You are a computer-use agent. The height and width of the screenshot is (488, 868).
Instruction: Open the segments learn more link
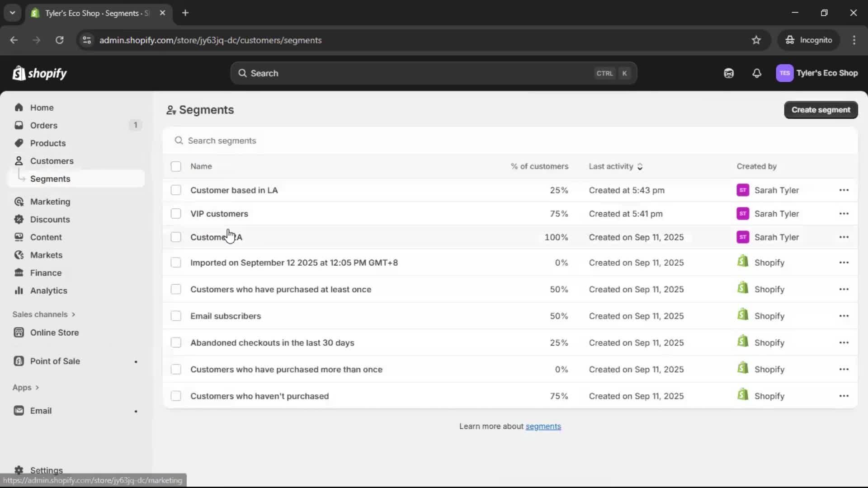tap(543, 426)
